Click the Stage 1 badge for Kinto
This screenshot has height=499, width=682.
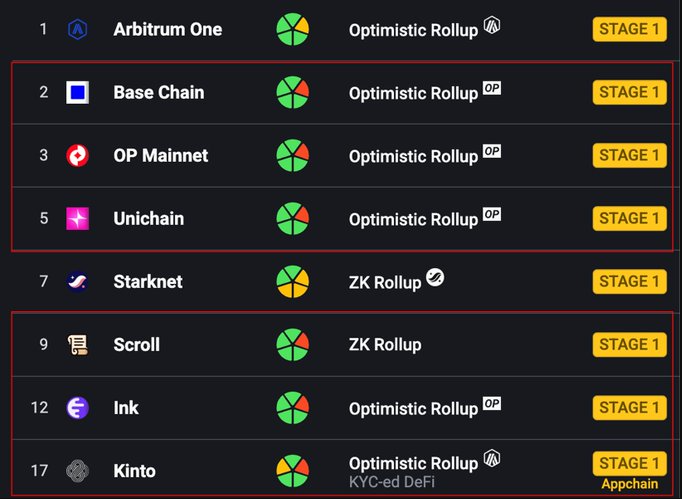[x=629, y=463]
